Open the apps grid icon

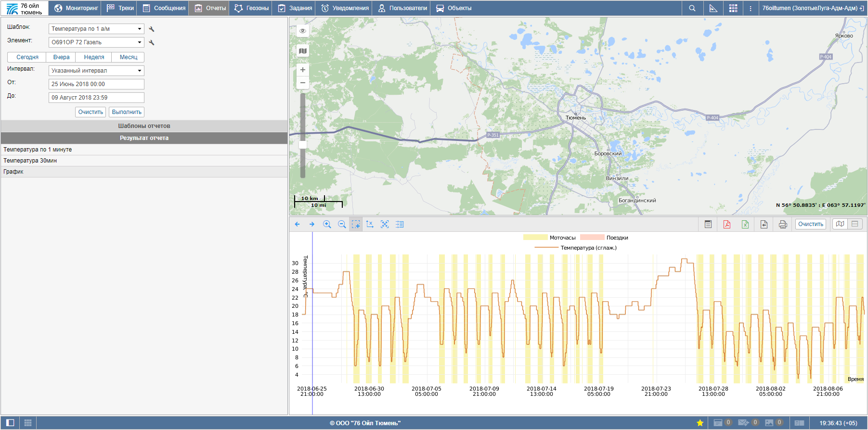point(733,8)
